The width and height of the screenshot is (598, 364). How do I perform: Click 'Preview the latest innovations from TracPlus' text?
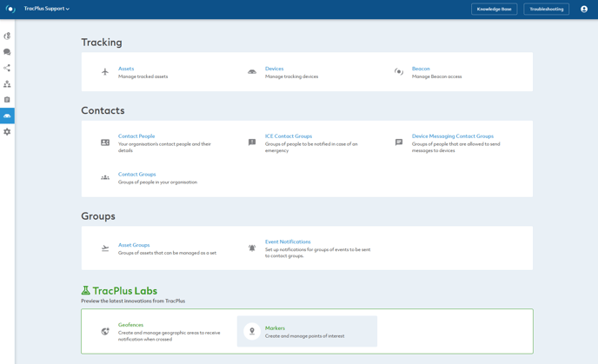[133, 301]
